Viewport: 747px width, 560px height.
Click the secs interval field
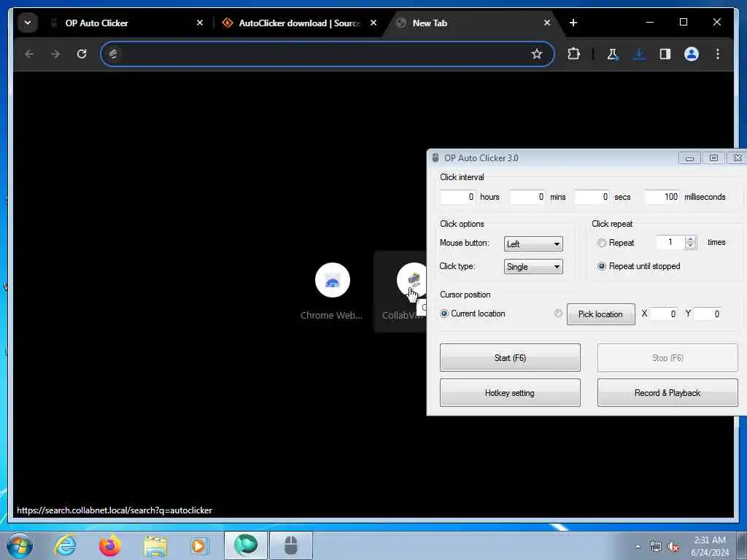pos(592,197)
